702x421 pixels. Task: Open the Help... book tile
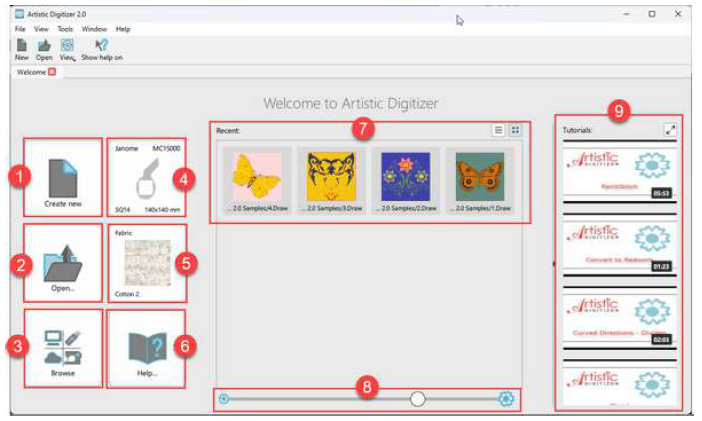[x=144, y=348]
